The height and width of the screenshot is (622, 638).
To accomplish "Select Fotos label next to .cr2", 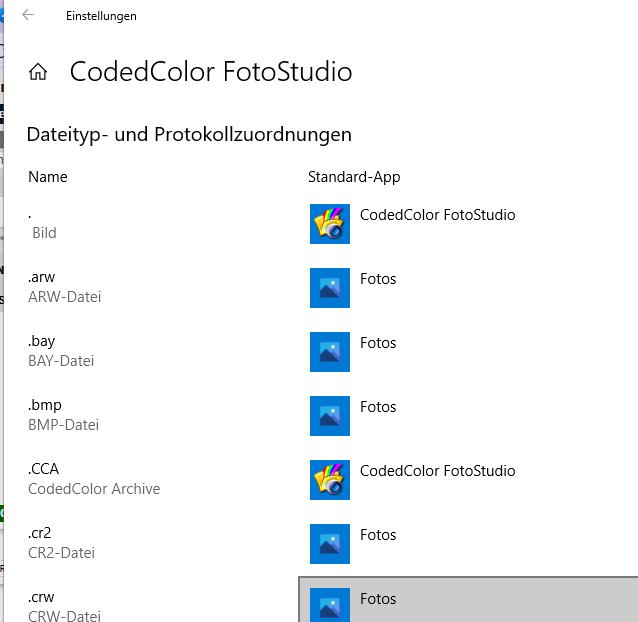I will tap(378, 535).
